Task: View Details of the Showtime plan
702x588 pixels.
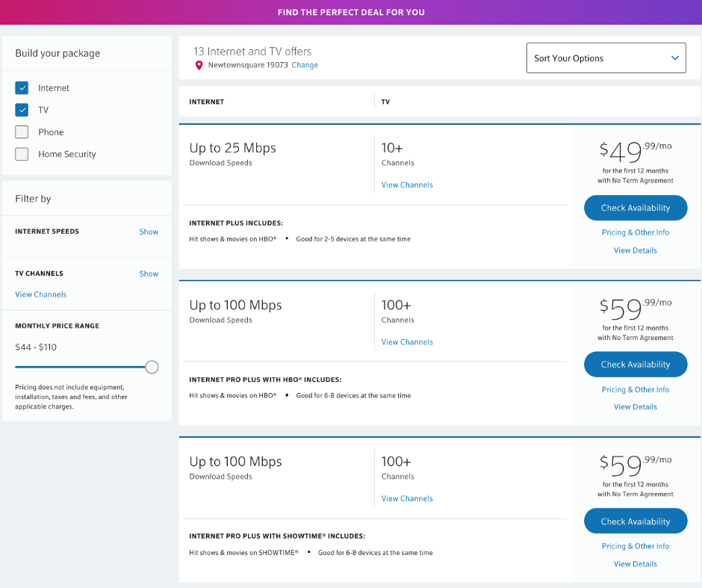Action: (636, 564)
